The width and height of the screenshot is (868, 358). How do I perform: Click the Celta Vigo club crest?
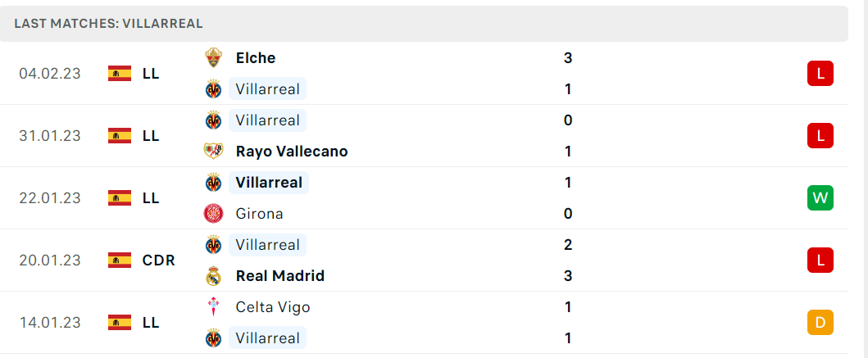[x=213, y=307]
